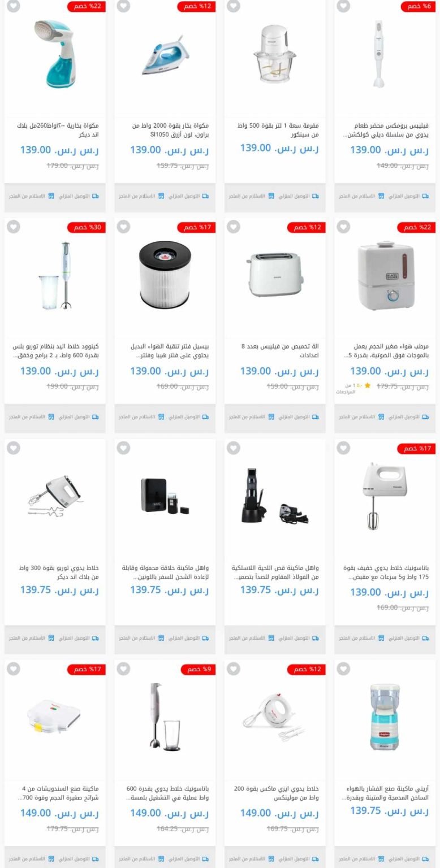The width and height of the screenshot is (440, 868).
Task: Add Philips toaster to wishlist via heart
Action: click(x=234, y=227)
